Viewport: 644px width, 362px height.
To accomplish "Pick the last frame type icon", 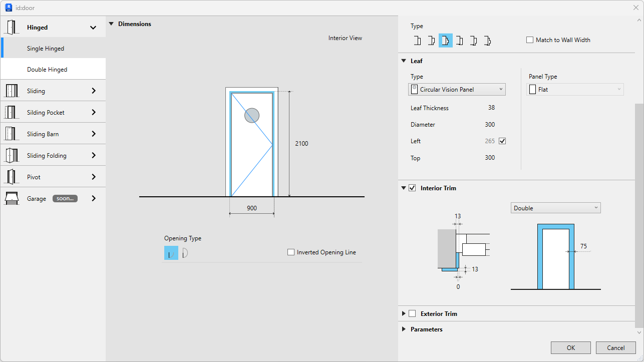I will (x=487, y=41).
